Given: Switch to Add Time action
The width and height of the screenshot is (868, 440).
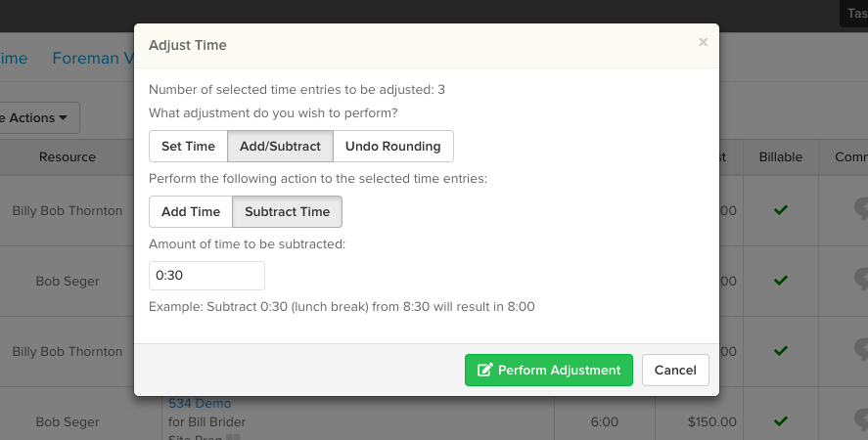Looking at the screenshot, I should pyautogui.click(x=191, y=211).
